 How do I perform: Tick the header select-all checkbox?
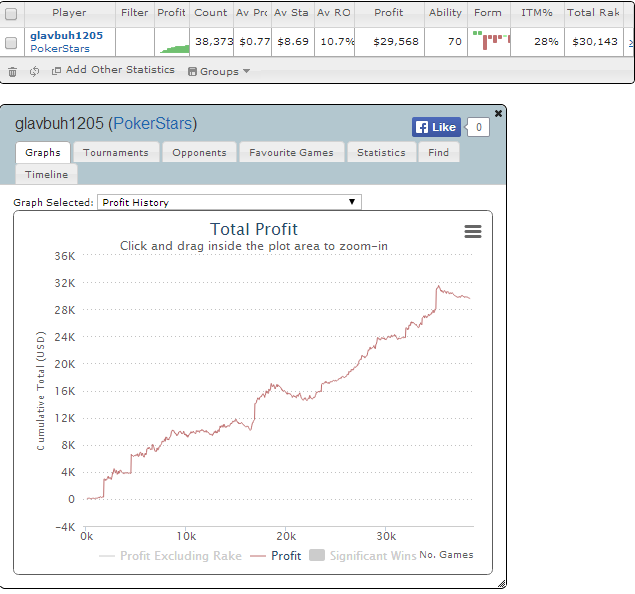tap(11, 14)
